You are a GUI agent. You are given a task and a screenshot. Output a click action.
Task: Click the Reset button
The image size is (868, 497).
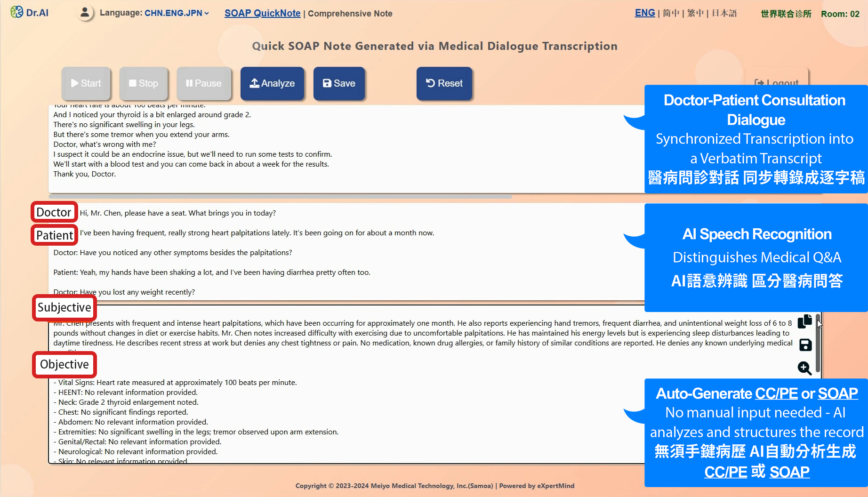[444, 83]
